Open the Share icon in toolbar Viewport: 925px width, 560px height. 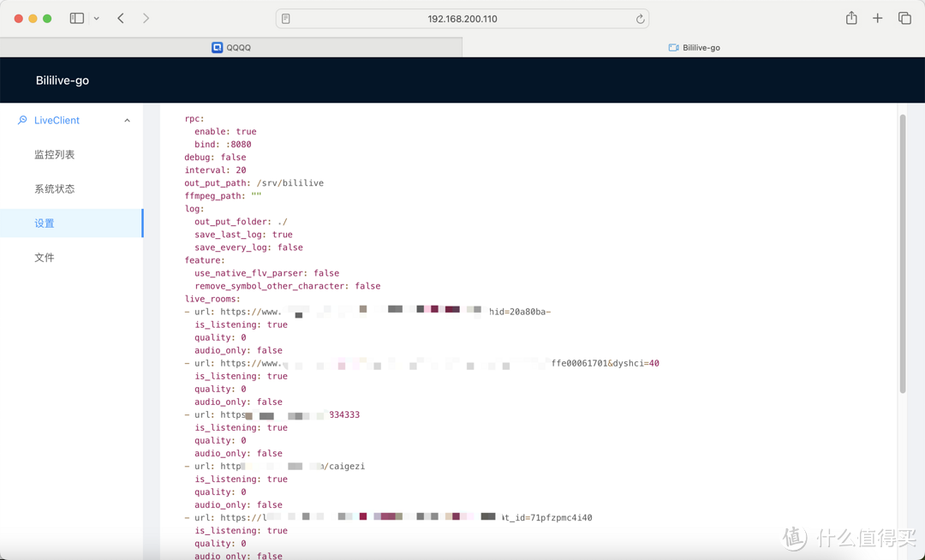850,18
